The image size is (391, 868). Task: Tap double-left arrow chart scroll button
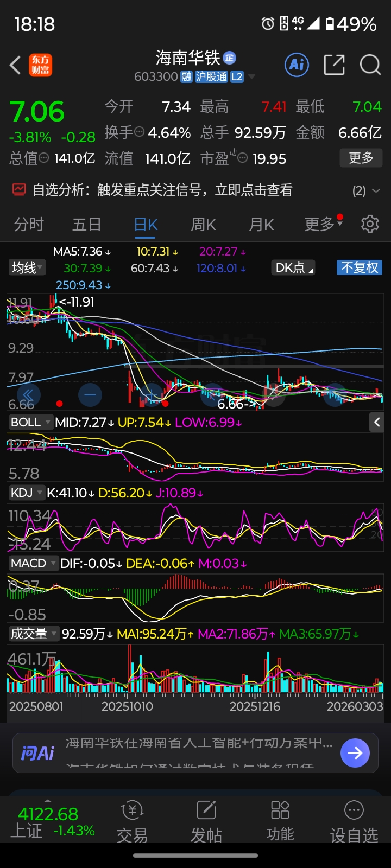coord(29,395)
